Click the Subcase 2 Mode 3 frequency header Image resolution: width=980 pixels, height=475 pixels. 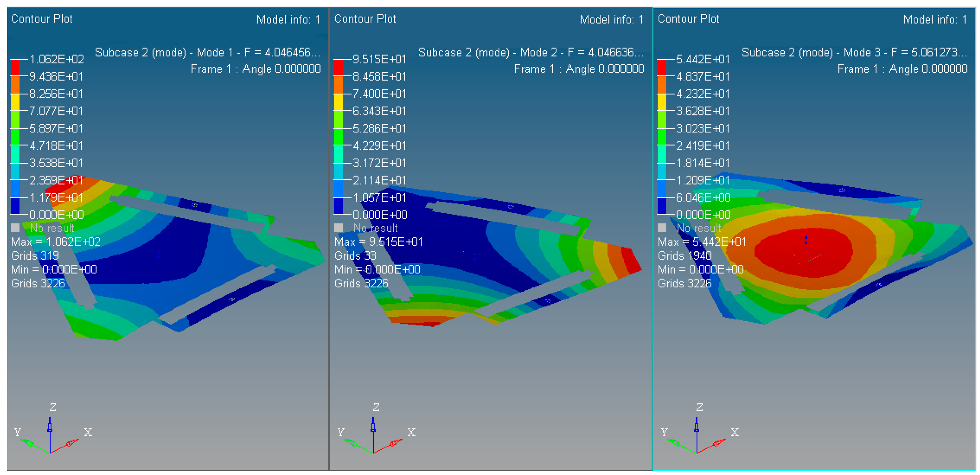(854, 53)
